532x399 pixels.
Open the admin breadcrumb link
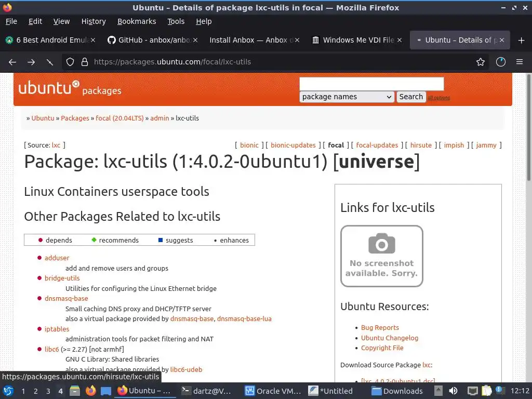click(159, 118)
